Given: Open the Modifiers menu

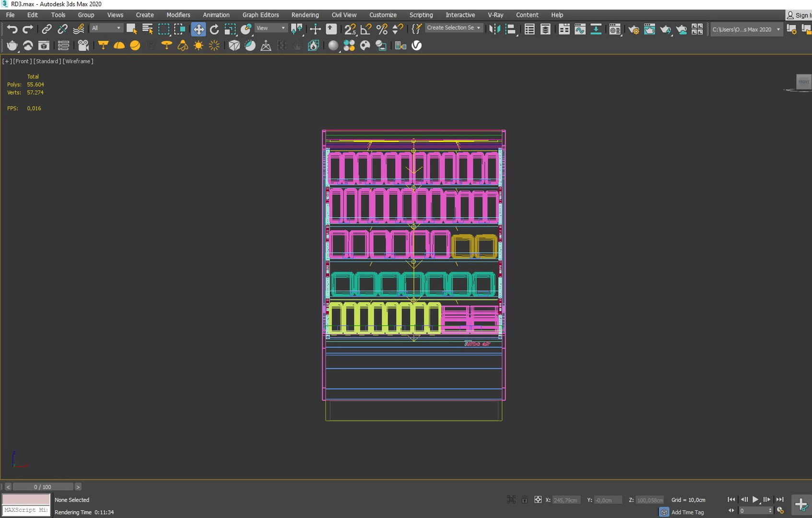Looking at the screenshot, I should tap(178, 15).
